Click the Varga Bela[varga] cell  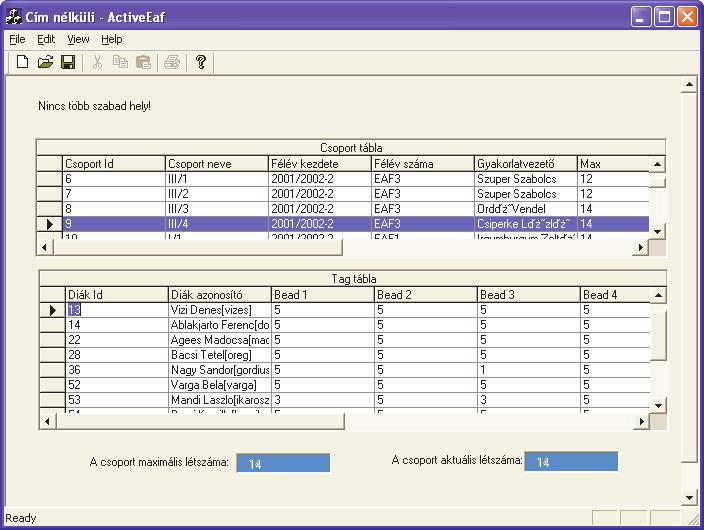tap(220, 385)
